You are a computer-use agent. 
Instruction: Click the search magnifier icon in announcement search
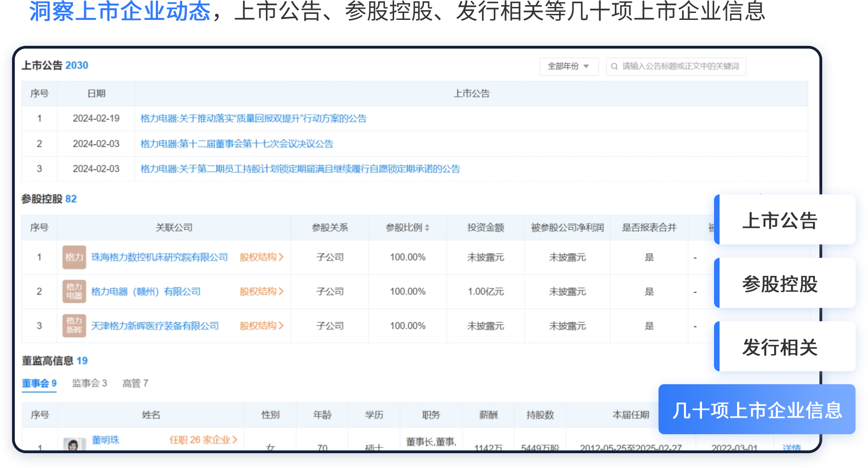click(614, 67)
